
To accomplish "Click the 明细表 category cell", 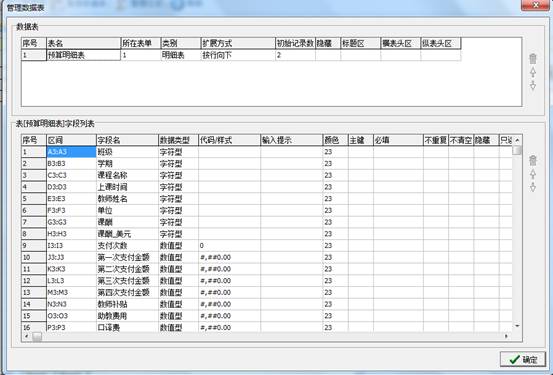I will click(x=180, y=55).
